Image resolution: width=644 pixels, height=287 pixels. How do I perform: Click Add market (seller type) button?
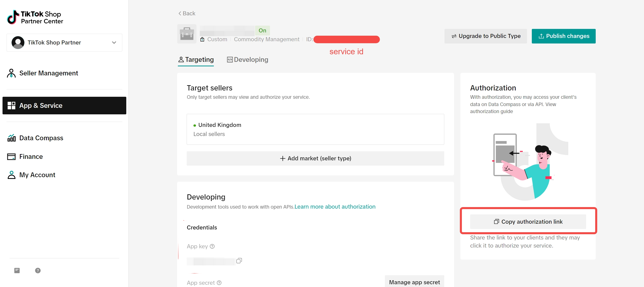click(x=315, y=158)
